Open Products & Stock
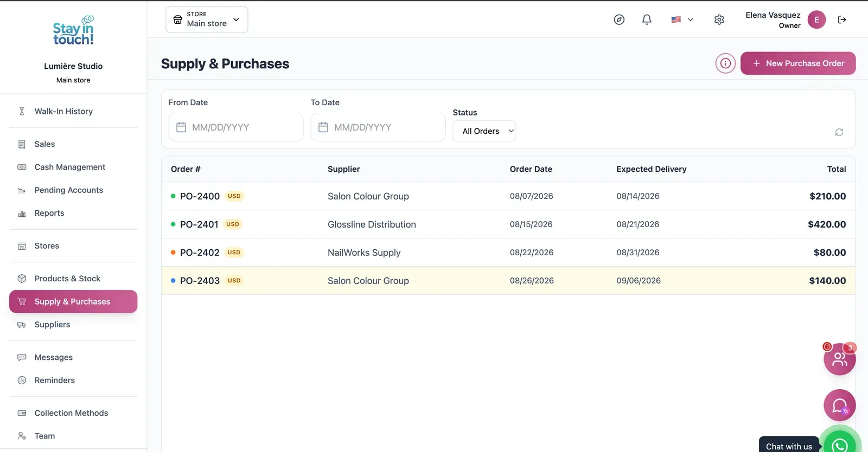Screen dimensions: 868x452 coord(73,279)
